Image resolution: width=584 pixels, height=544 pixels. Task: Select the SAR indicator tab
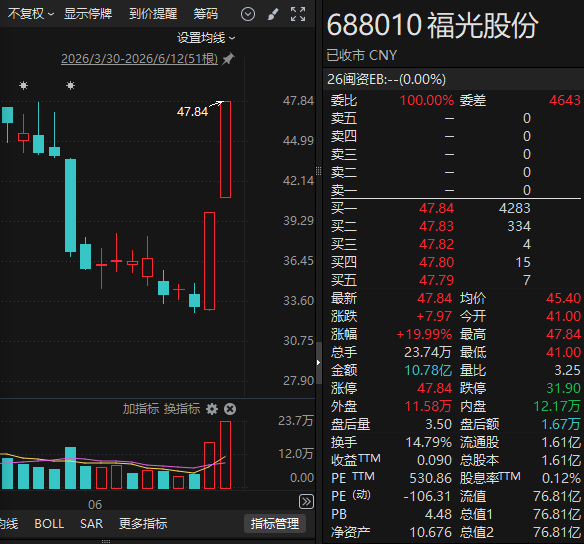[x=91, y=524]
